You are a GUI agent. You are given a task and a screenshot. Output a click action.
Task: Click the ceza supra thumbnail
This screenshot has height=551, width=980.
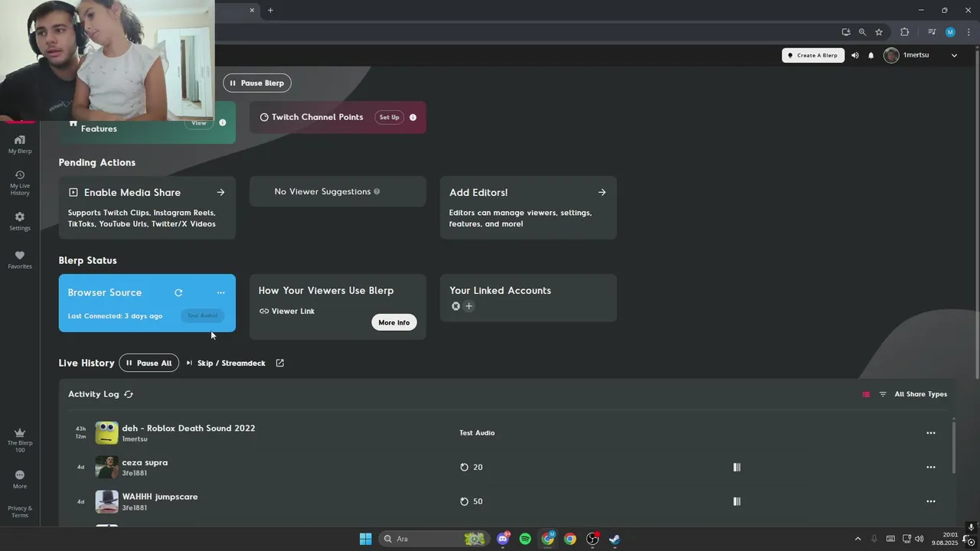(106, 467)
